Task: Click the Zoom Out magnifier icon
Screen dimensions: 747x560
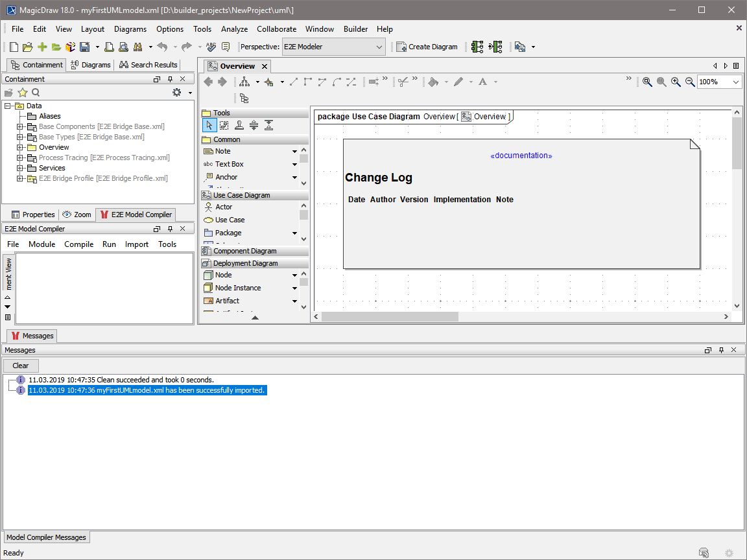Action: pyautogui.click(x=690, y=82)
